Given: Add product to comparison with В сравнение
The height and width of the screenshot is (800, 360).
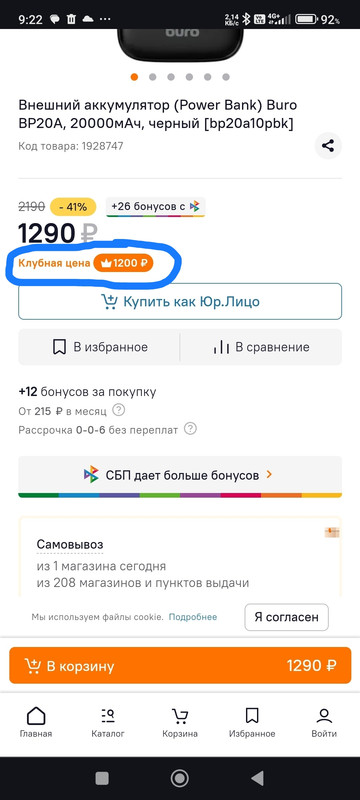Looking at the screenshot, I should click(261, 347).
